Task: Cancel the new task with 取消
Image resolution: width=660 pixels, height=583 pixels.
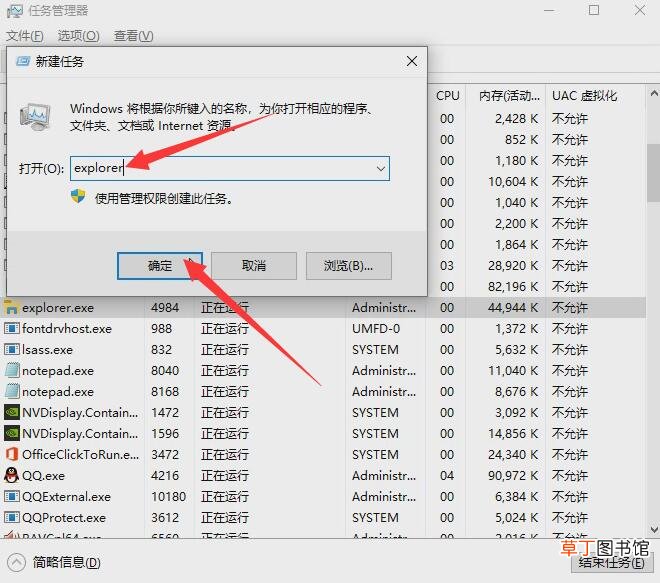Action: click(x=254, y=266)
